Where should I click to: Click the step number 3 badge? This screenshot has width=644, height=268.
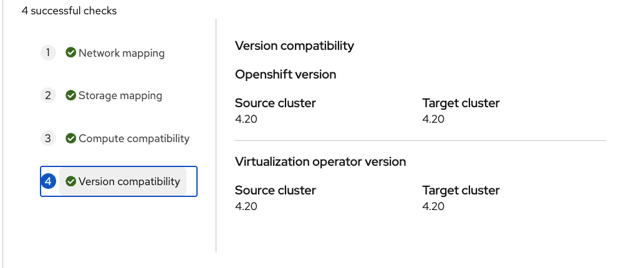[x=48, y=138]
